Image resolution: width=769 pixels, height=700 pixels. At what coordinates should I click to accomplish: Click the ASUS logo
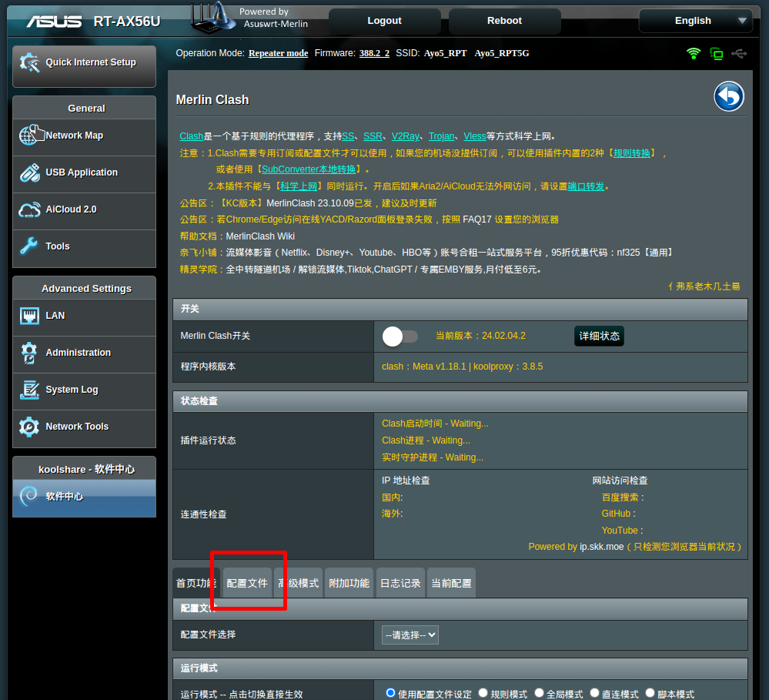click(55, 22)
